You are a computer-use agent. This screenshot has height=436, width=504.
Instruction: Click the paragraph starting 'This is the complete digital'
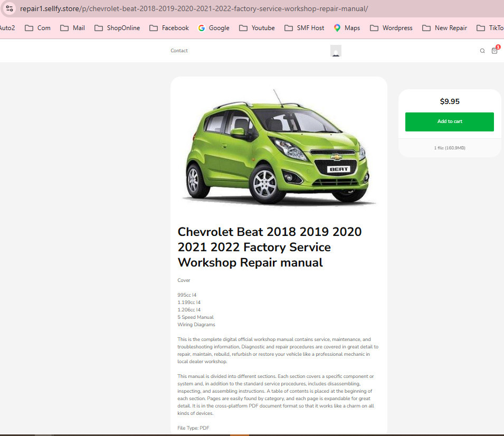pos(278,350)
